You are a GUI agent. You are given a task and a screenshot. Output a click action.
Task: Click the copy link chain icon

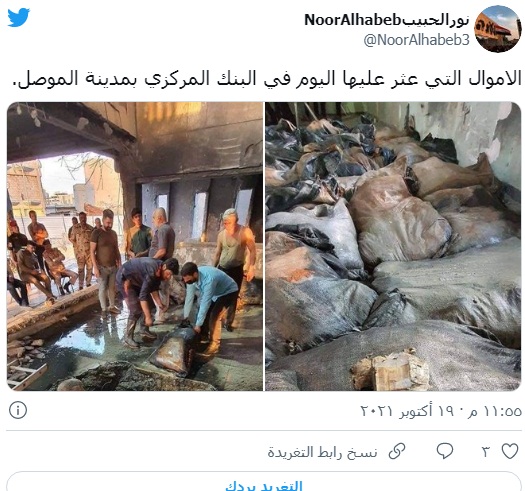click(x=397, y=451)
